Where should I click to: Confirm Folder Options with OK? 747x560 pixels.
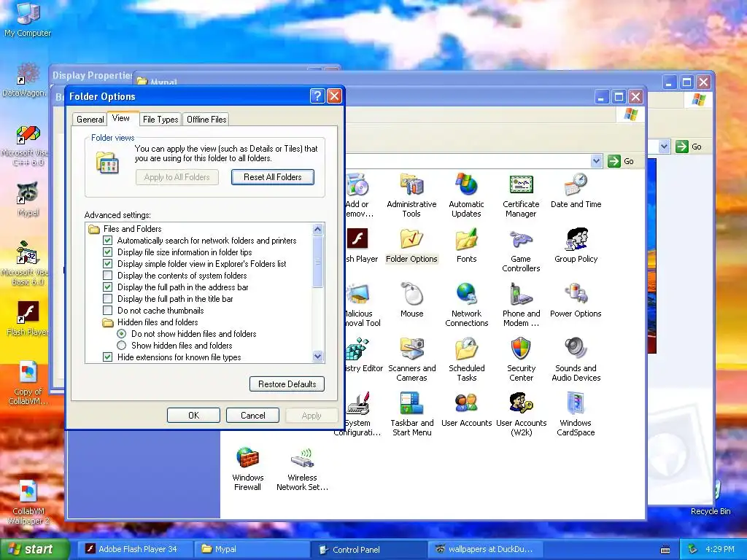(193, 415)
